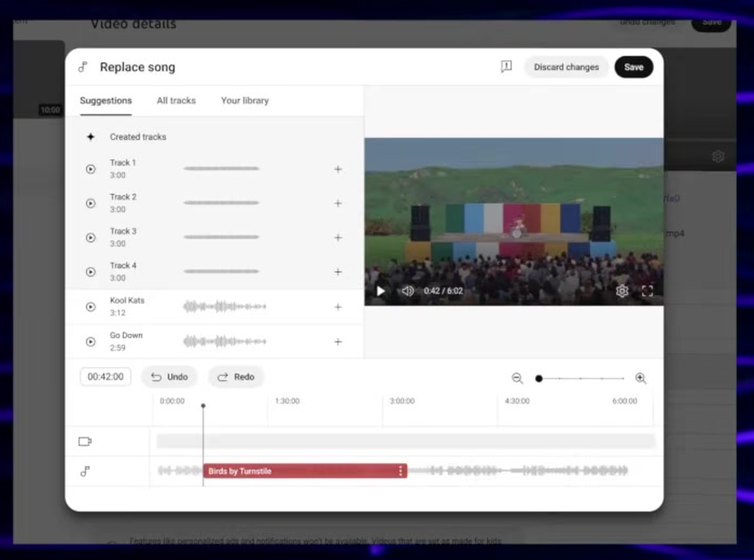Adjust the timeline zoom slider handle
This screenshot has height=560, width=754.
point(539,378)
